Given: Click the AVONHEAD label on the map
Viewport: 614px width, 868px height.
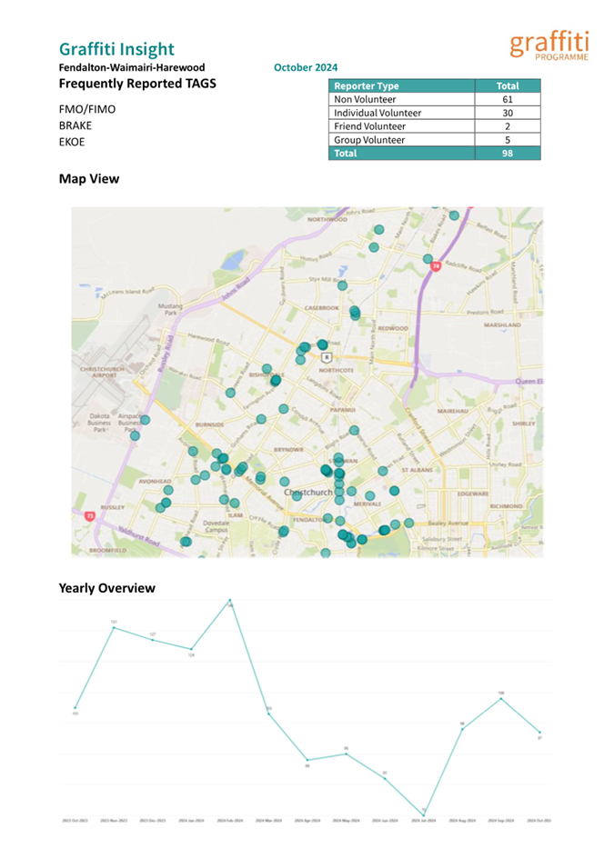Looking at the screenshot, I should coord(155,481).
